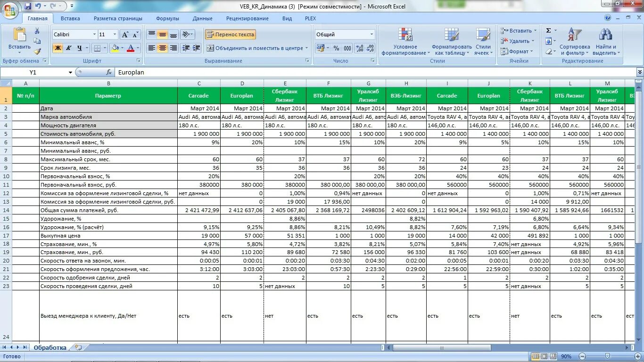Align text to the top of cell
The width and height of the screenshot is (644, 362).
[x=151, y=34]
